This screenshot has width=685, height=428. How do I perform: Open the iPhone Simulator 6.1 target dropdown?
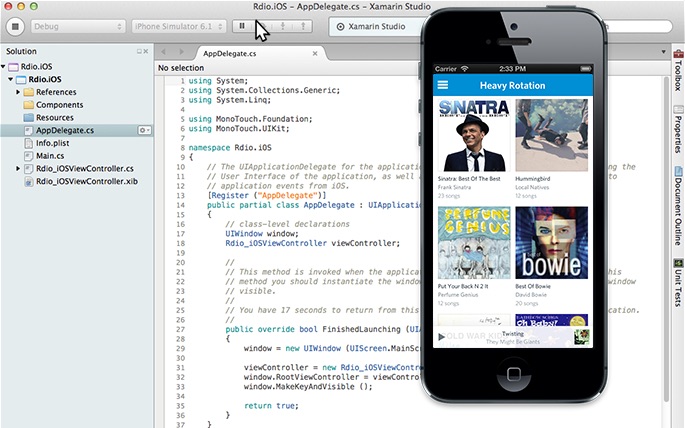[x=179, y=27]
